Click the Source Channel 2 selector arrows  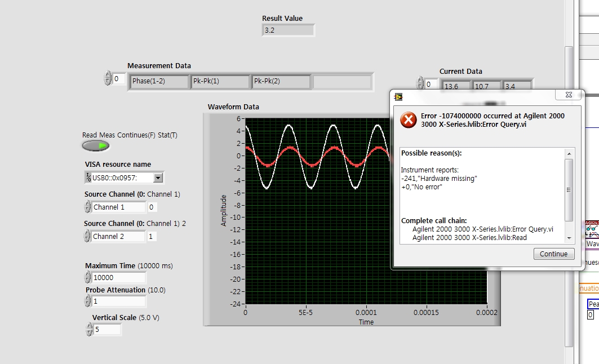(x=87, y=237)
